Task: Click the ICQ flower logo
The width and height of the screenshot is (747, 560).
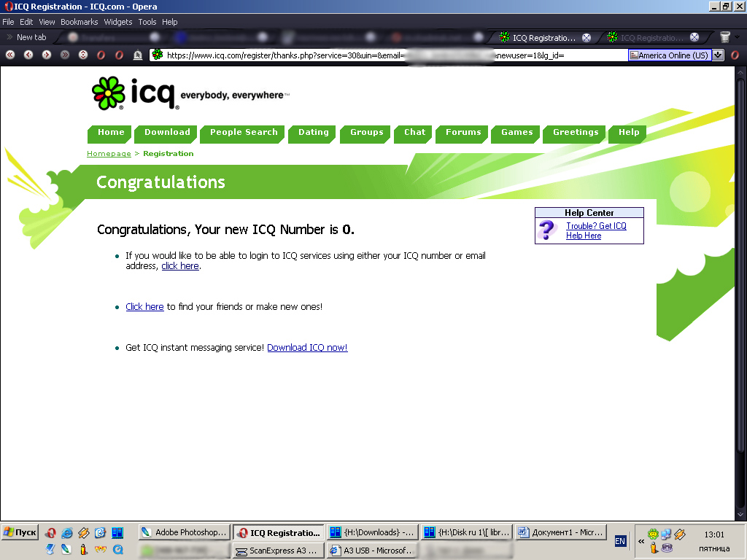Action: (109, 93)
